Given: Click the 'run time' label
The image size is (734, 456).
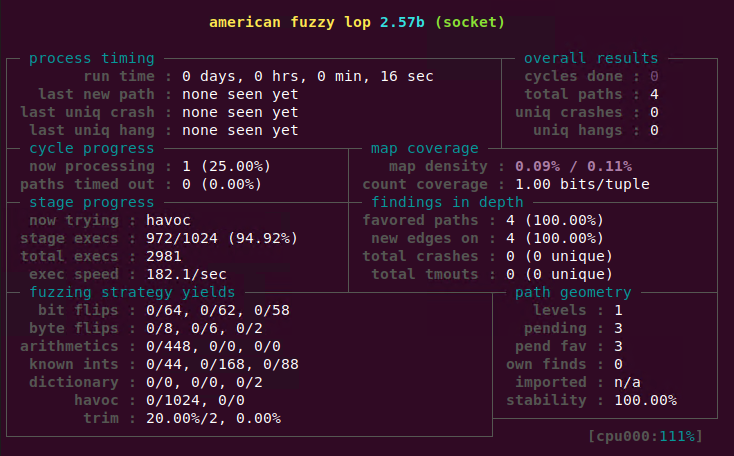Looking at the screenshot, I should 119,76.
